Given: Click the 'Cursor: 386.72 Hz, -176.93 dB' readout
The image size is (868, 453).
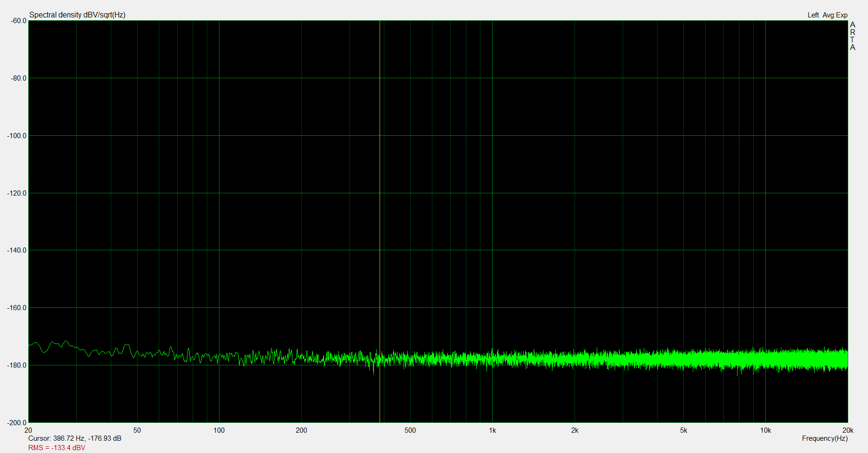Looking at the screenshot, I should coord(75,438).
